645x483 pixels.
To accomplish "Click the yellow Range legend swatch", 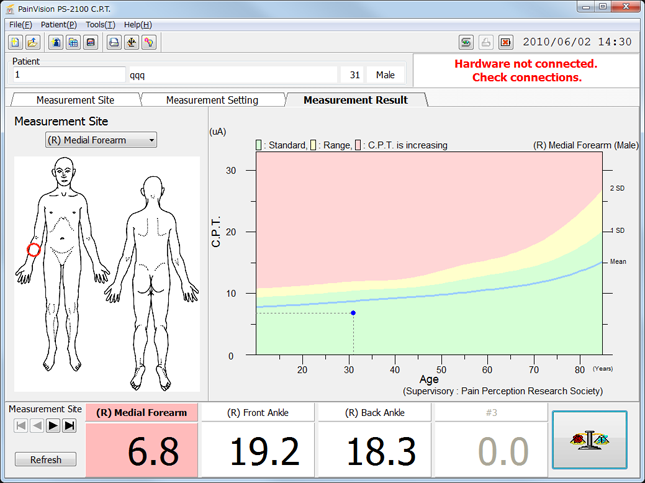I will point(313,145).
